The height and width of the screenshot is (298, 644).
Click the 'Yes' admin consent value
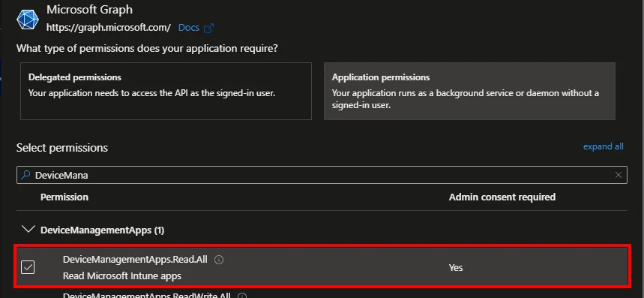[456, 267]
